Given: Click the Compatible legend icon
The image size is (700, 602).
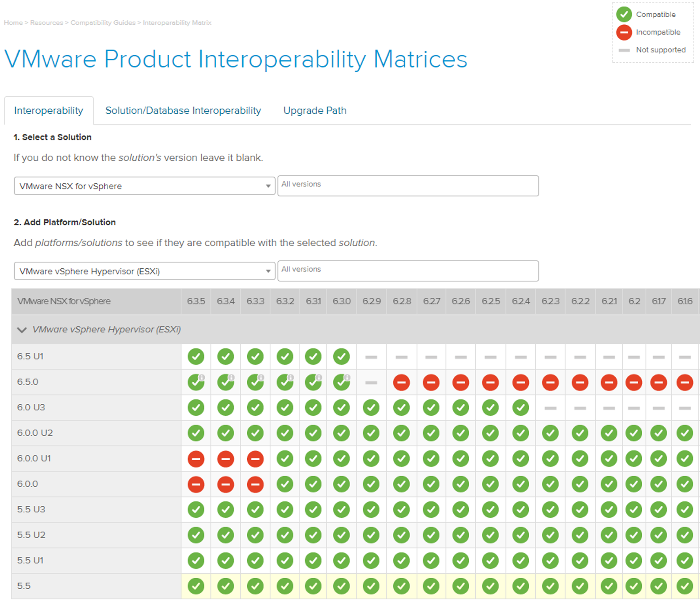Looking at the screenshot, I should point(624,15).
